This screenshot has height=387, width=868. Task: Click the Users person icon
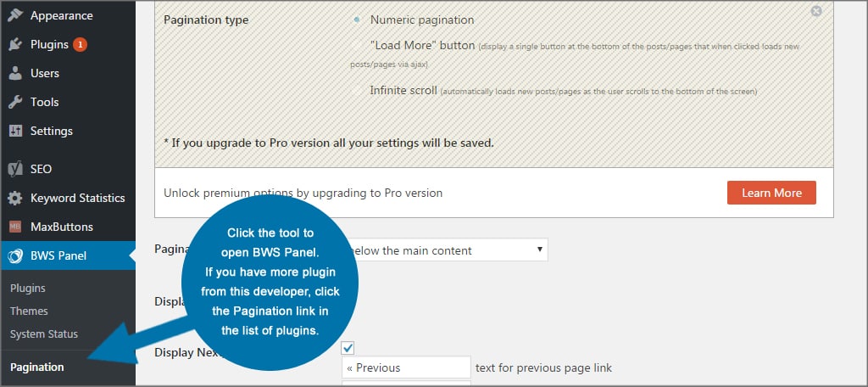(15, 73)
